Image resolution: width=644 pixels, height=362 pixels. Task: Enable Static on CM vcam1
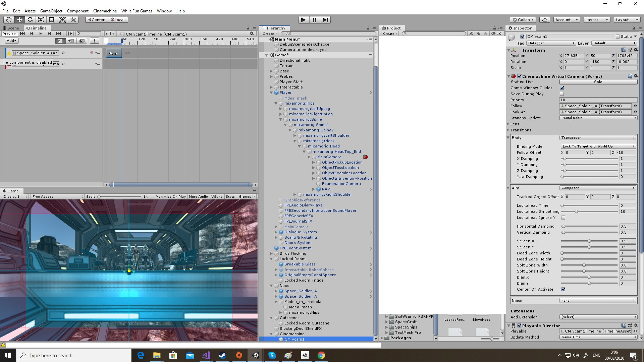point(617,37)
